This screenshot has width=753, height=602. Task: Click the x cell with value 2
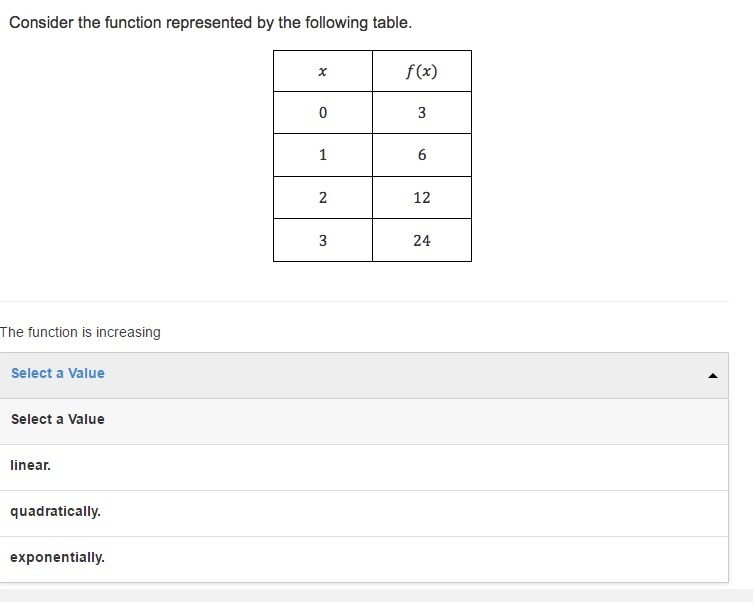point(323,197)
